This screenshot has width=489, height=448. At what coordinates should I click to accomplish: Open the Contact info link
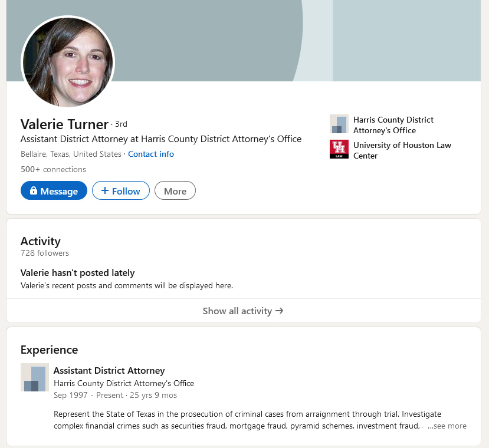[151, 154]
